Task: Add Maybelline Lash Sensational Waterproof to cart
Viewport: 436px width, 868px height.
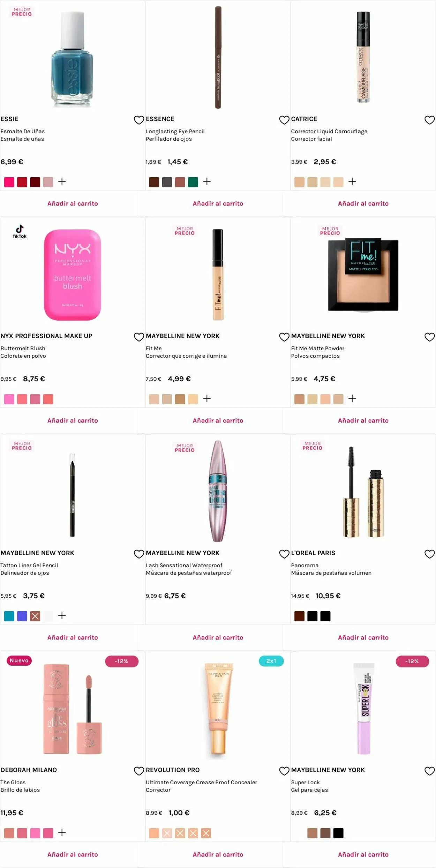Action: pyautogui.click(x=218, y=637)
